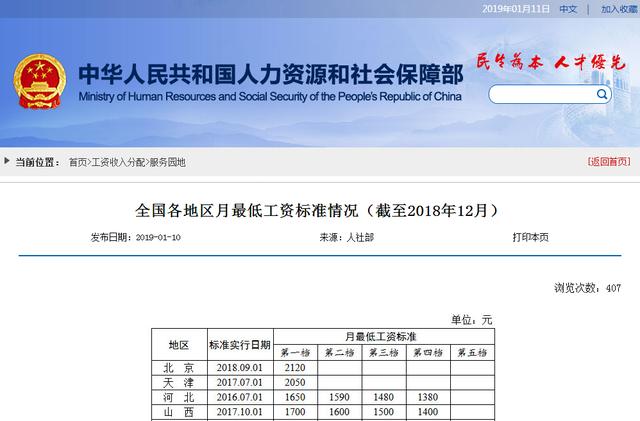This screenshot has width=640, height=421.
Task: Select the 天津 row region cell
Action: [179, 382]
